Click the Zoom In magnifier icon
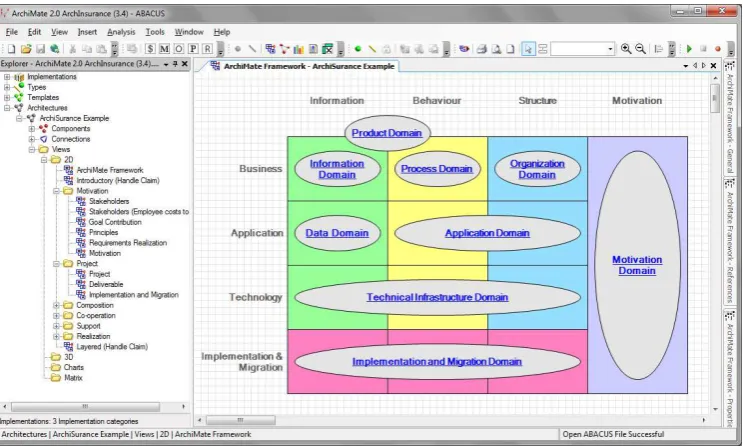 coord(626,49)
